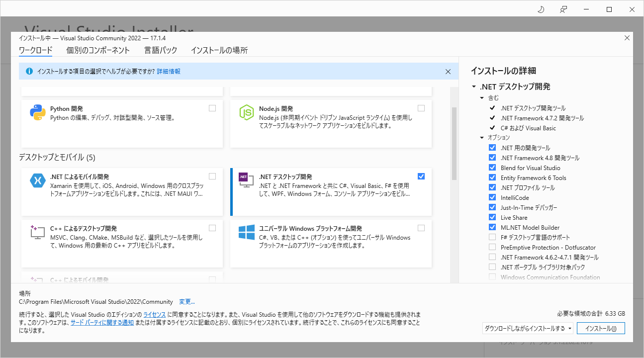Uncheck ML.NET Model Builder option
Image resolution: width=644 pixels, height=358 pixels.
[492, 227]
